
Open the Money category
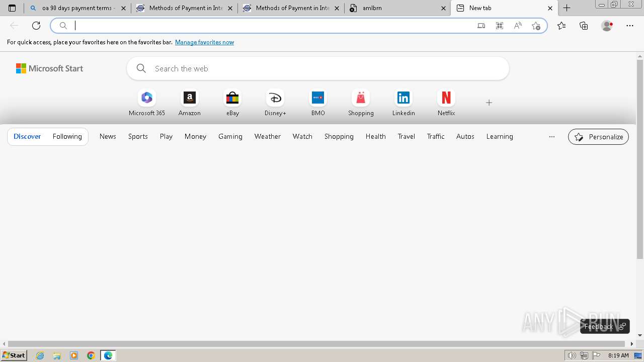[x=195, y=136]
